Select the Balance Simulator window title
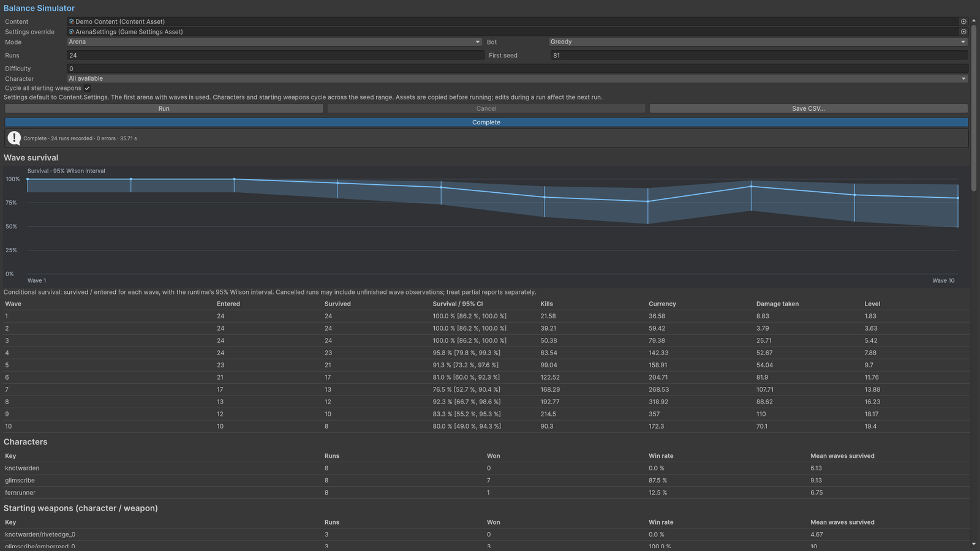This screenshot has width=980, height=551. pyautogui.click(x=39, y=8)
